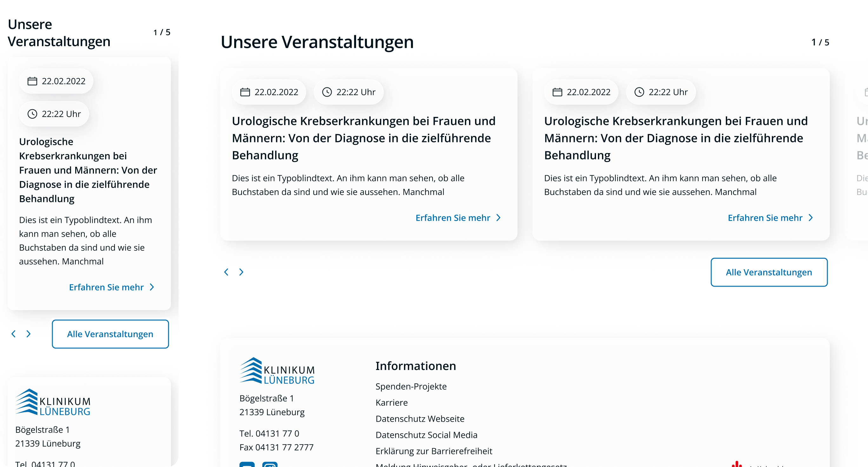The image size is (868, 467).
Task: Show next event in the mobile carousel
Action: click(x=29, y=334)
